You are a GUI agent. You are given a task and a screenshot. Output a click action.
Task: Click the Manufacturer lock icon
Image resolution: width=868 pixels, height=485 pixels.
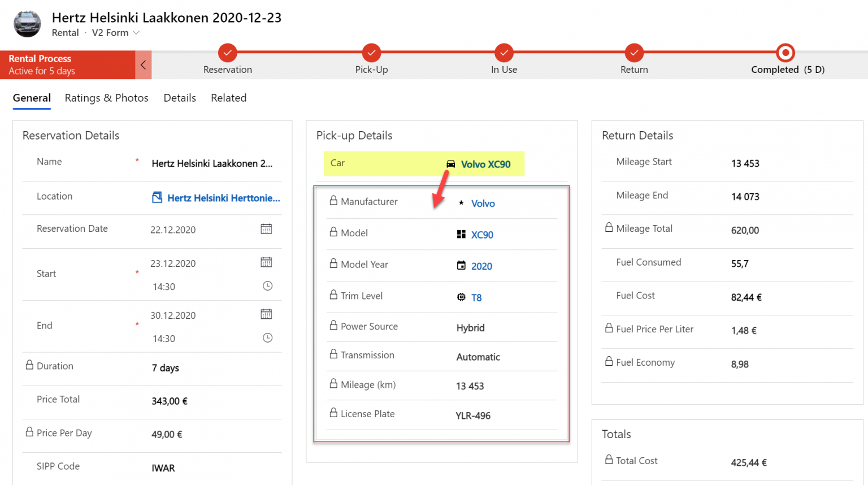[x=333, y=200]
